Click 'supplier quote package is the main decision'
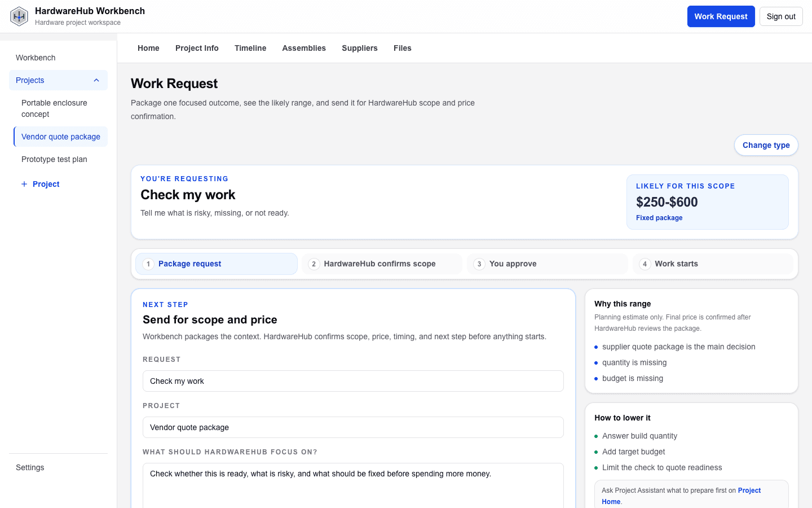Viewport: 812px width, 508px height. click(678, 347)
